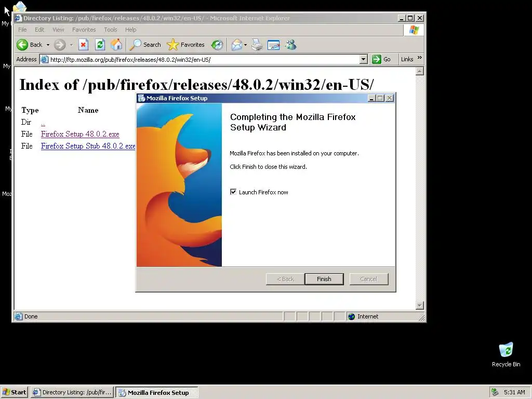The image size is (532, 399).
Task: Open the Search pane in Internet Explorer
Action: click(x=145, y=45)
